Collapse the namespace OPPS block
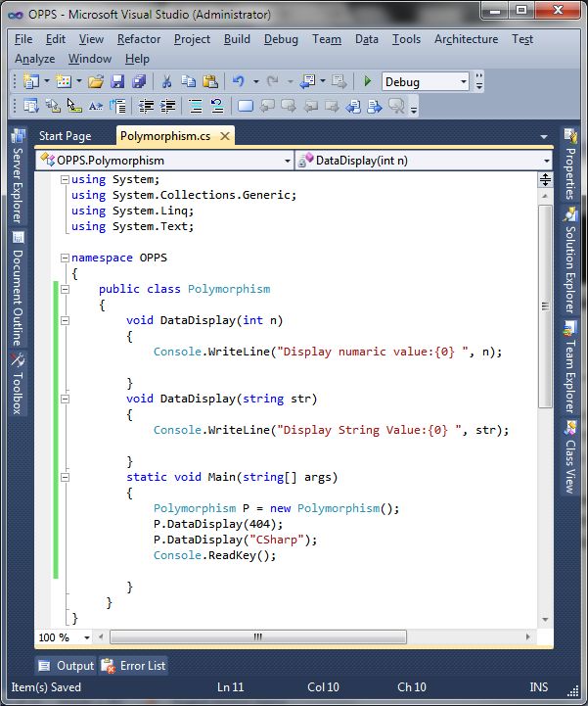This screenshot has width=588, height=706. [65, 258]
